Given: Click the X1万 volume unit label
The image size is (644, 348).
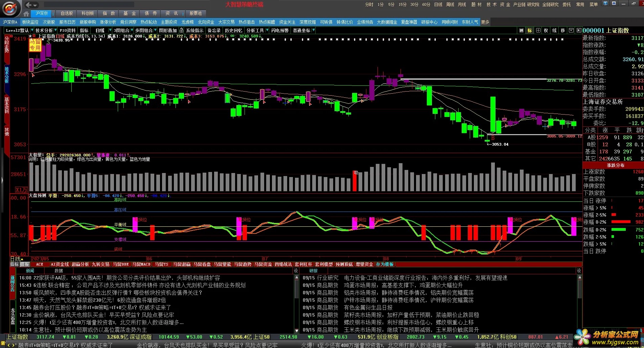Looking at the screenshot, I should click(x=21, y=190).
